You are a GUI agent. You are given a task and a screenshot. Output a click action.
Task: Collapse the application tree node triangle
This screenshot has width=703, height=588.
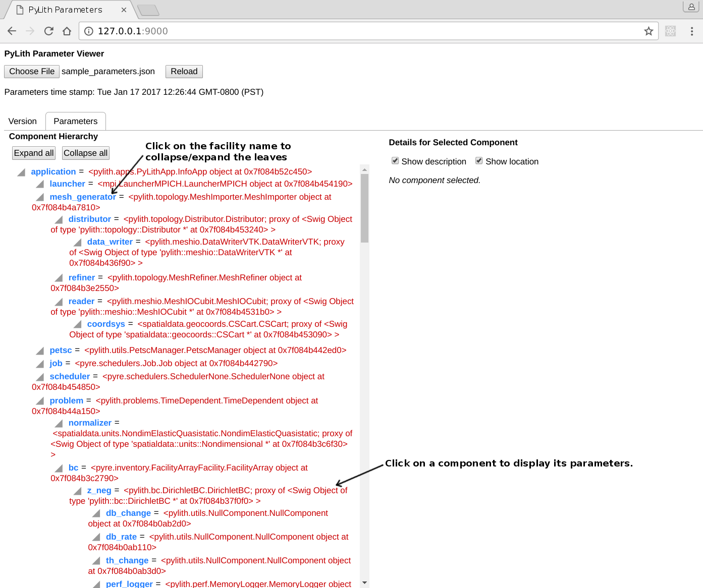[21, 172]
